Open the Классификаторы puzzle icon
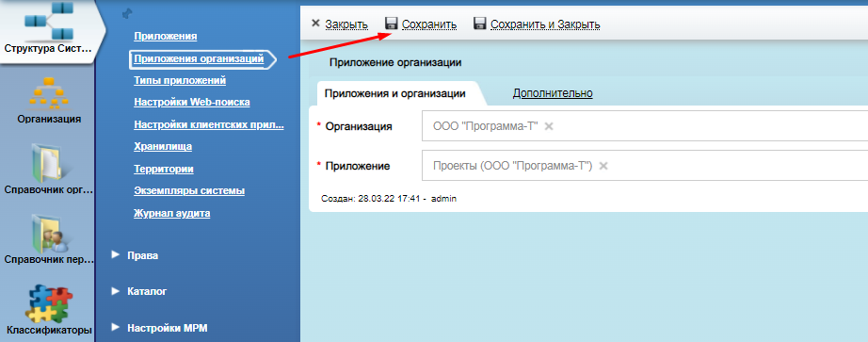The width and height of the screenshot is (868, 342). point(49,303)
